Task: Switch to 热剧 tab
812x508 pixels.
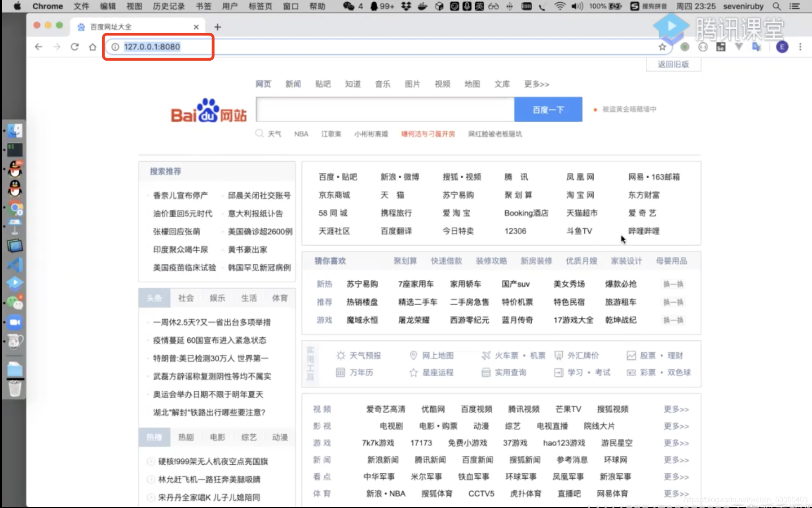Action: point(186,437)
